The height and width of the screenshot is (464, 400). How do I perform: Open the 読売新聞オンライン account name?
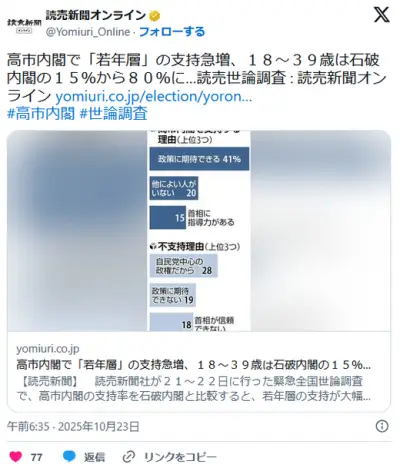pyautogui.click(x=96, y=15)
